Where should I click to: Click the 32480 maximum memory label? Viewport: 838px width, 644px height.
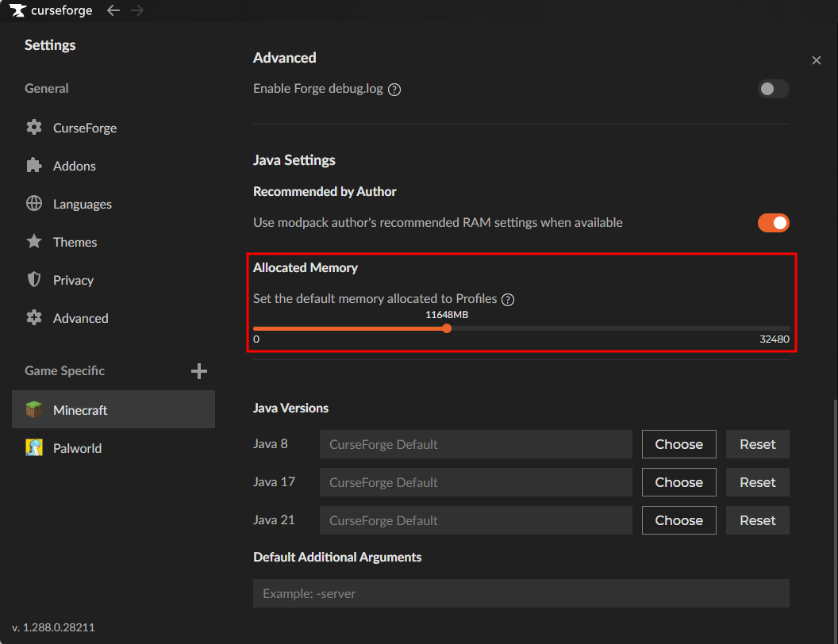(775, 339)
